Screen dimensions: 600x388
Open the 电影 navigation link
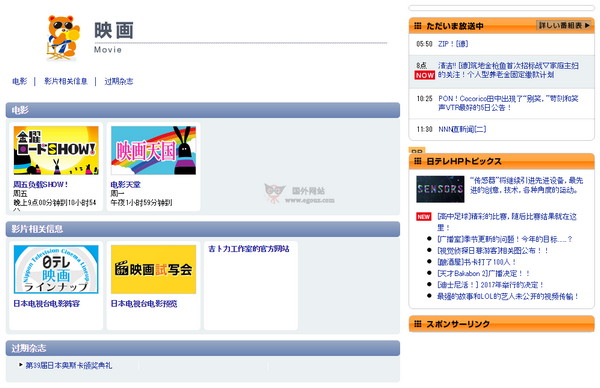click(20, 81)
